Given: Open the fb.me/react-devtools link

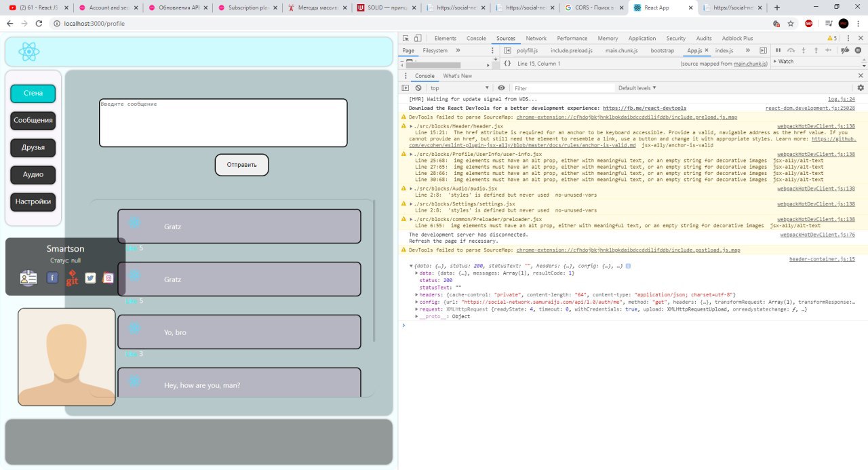Looking at the screenshot, I should tap(644, 108).
